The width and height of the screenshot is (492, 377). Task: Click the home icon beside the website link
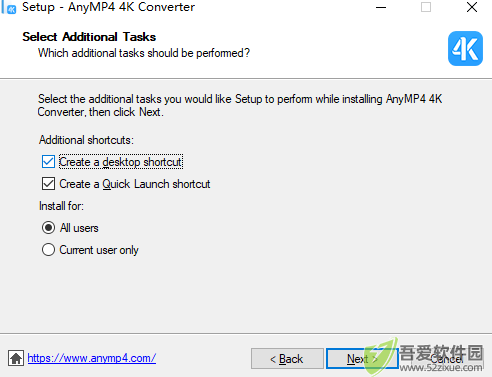point(16,358)
